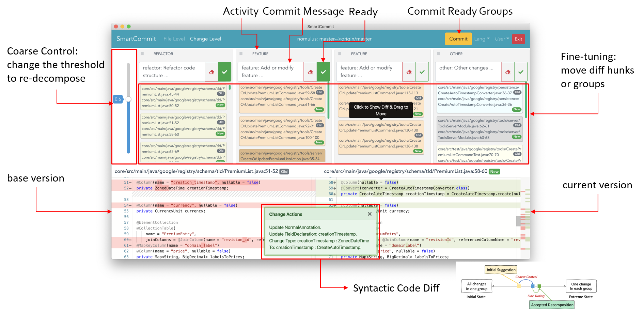Open the first FEATURE group hamburger menu icon
The width and height of the screenshot is (644, 314).
[241, 54]
